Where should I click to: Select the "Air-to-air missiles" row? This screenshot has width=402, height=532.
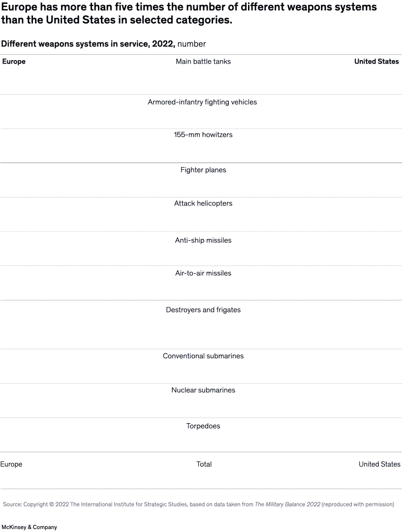pyautogui.click(x=203, y=273)
